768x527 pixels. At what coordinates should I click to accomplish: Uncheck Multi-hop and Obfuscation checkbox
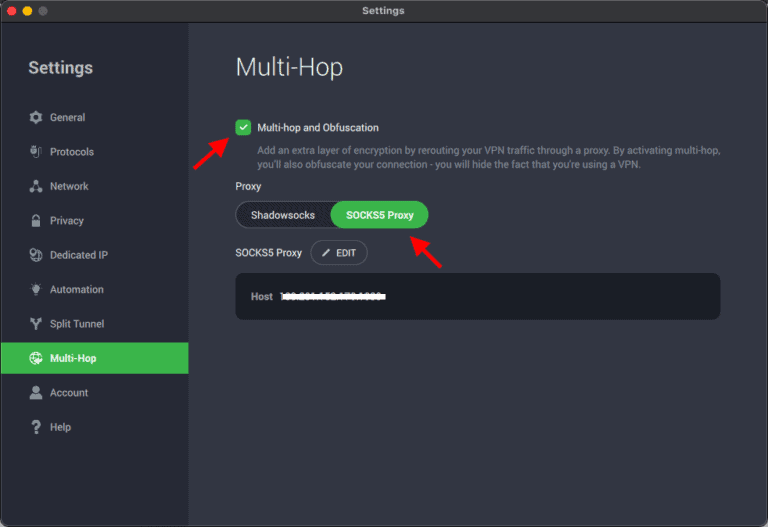point(243,127)
